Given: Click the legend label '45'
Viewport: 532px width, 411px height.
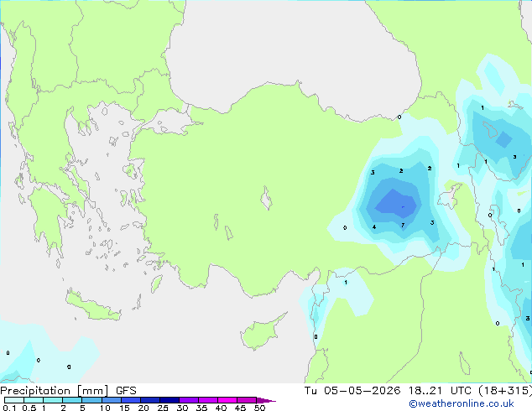Looking at the screenshot, I should 240,408.
